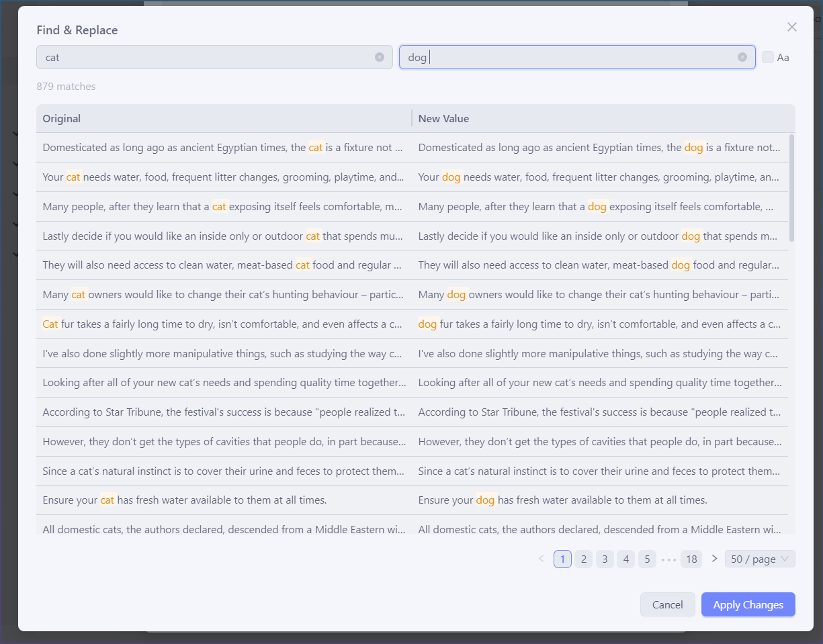Go to previous page of matches
Image resolution: width=823 pixels, height=644 pixels.
coord(542,559)
